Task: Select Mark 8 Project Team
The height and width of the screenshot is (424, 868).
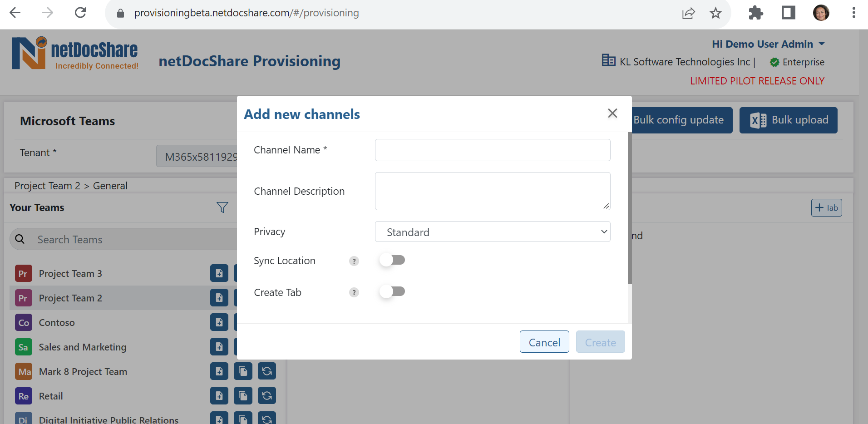Action: click(x=83, y=371)
